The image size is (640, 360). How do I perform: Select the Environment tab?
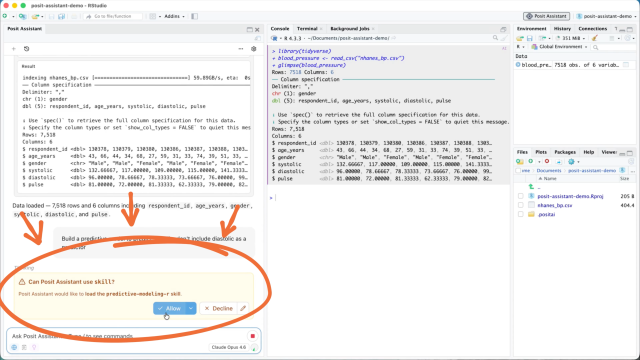click(531, 29)
